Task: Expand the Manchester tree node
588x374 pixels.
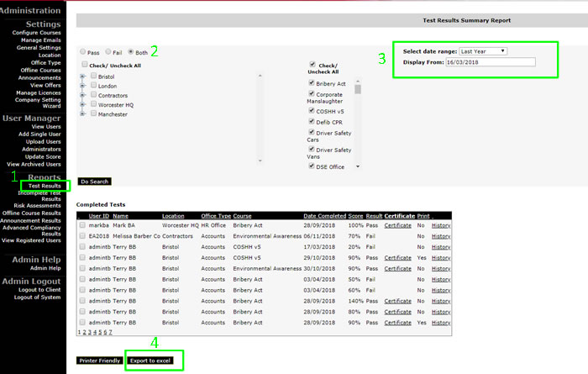Action: tap(82, 114)
